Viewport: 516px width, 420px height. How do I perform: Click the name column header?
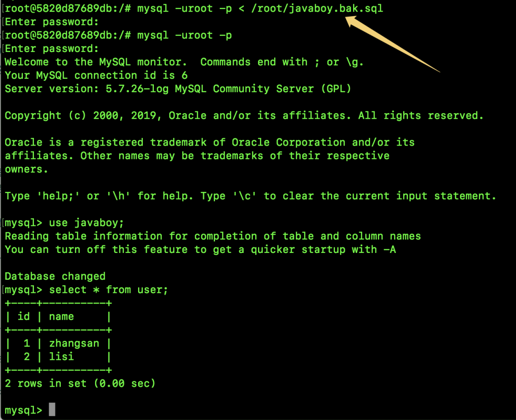(x=62, y=317)
